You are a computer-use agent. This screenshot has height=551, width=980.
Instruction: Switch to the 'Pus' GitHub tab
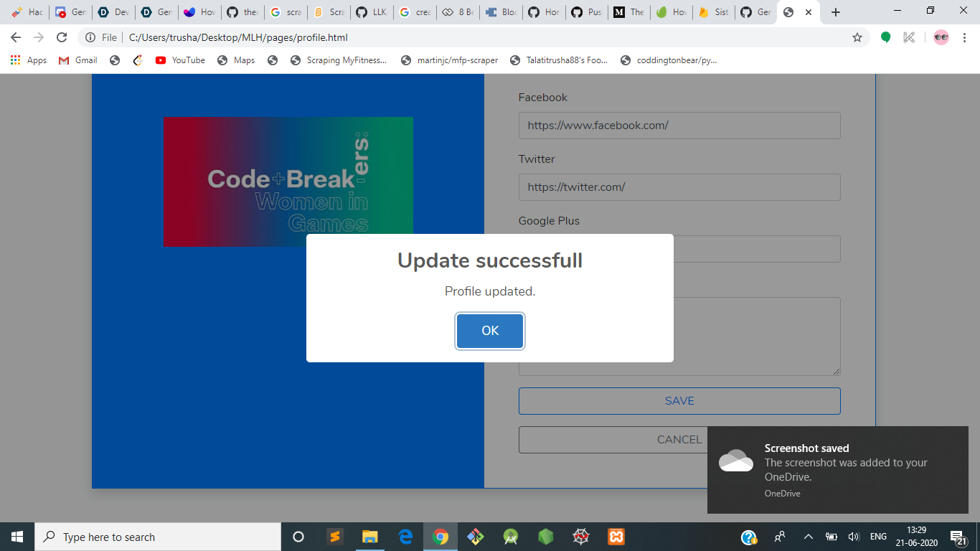(587, 12)
